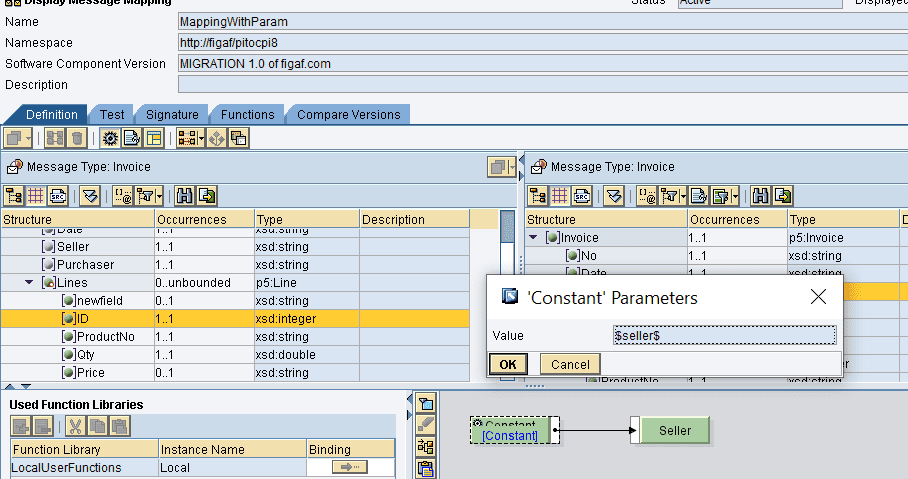The image size is (908, 479).
Task: Click Cancel in Constant Parameters dialog
Action: (570, 364)
